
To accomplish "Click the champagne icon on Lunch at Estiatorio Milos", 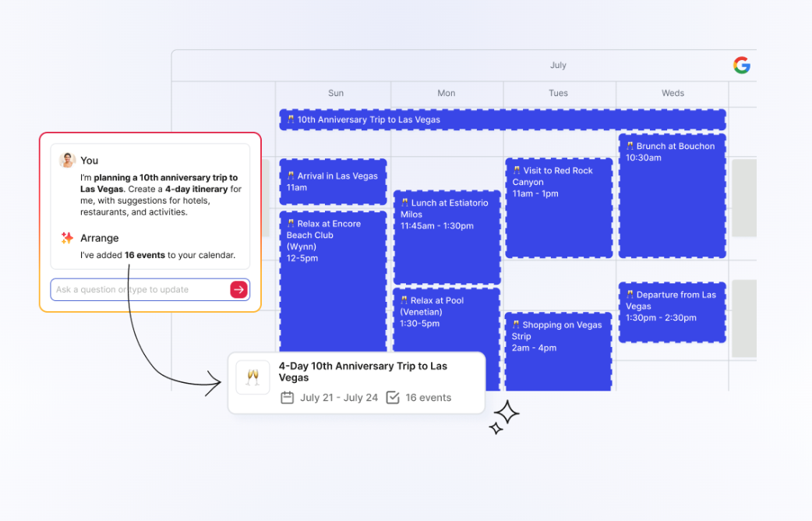I will click(404, 203).
